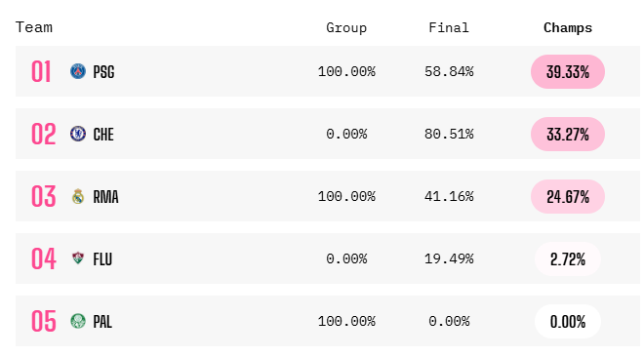Open the RMA team name link
Viewport: 644px width, 357px height.
point(106,197)
